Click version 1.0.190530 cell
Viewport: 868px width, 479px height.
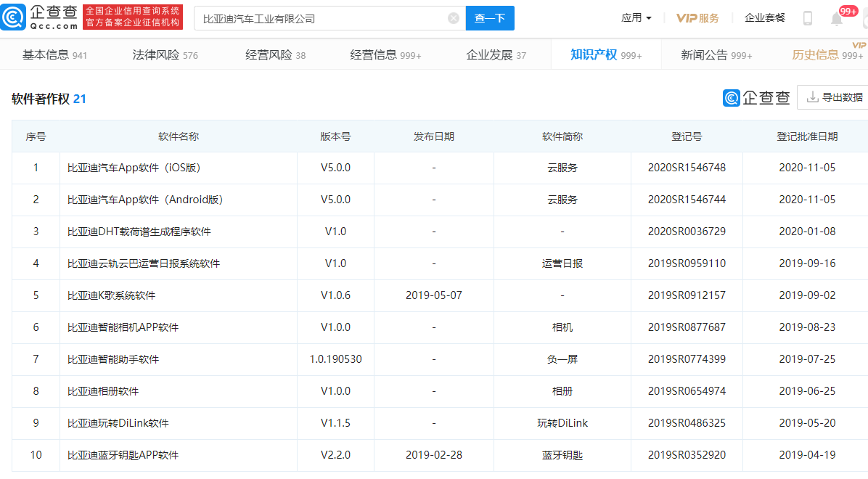(335, 359)
